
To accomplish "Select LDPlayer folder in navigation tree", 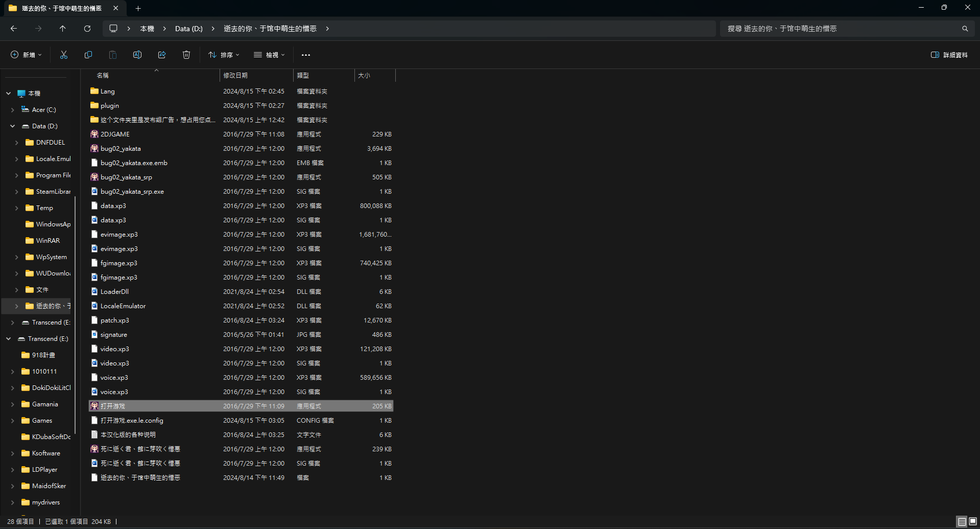I will [x=44, y=470].
